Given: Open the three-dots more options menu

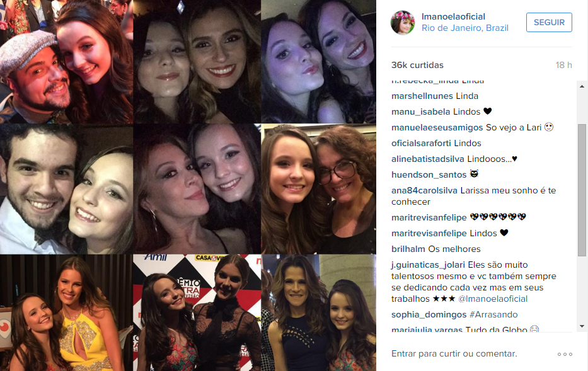Looking at the screenshot, I should coord(565,354).
